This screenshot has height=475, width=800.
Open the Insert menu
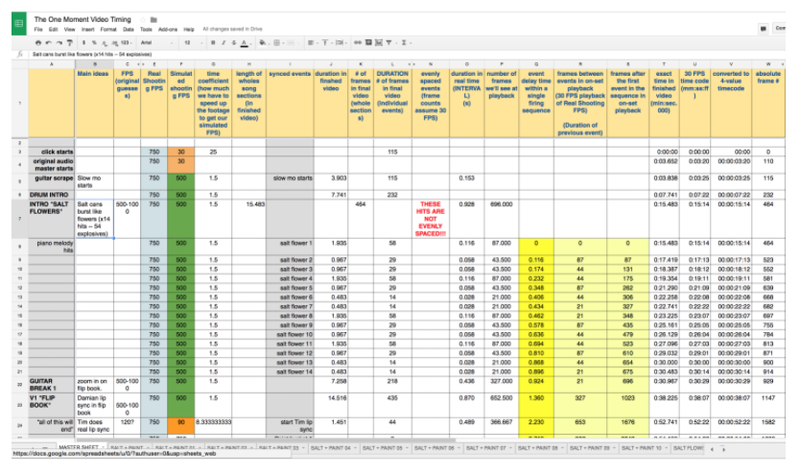click(88, 30)
